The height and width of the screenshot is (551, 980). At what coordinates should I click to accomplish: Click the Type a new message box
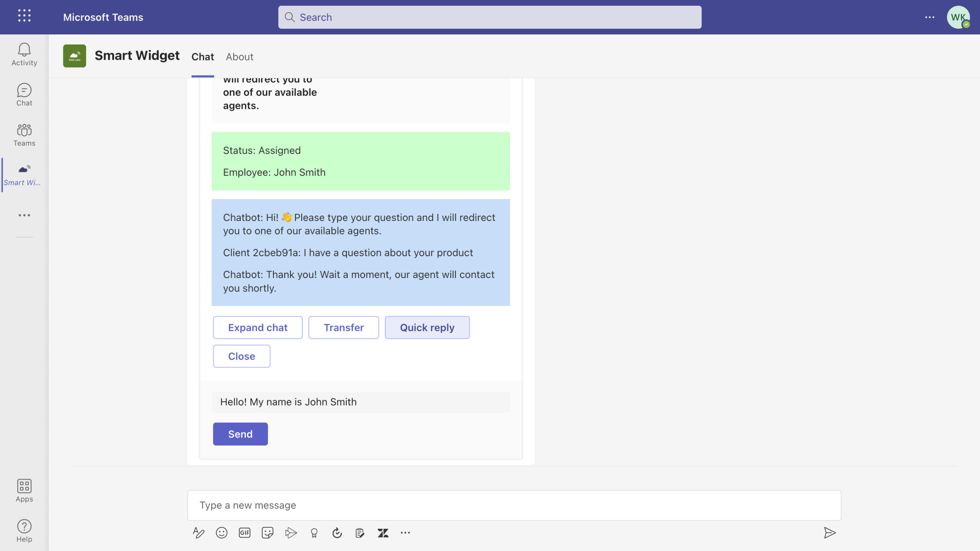514,505
